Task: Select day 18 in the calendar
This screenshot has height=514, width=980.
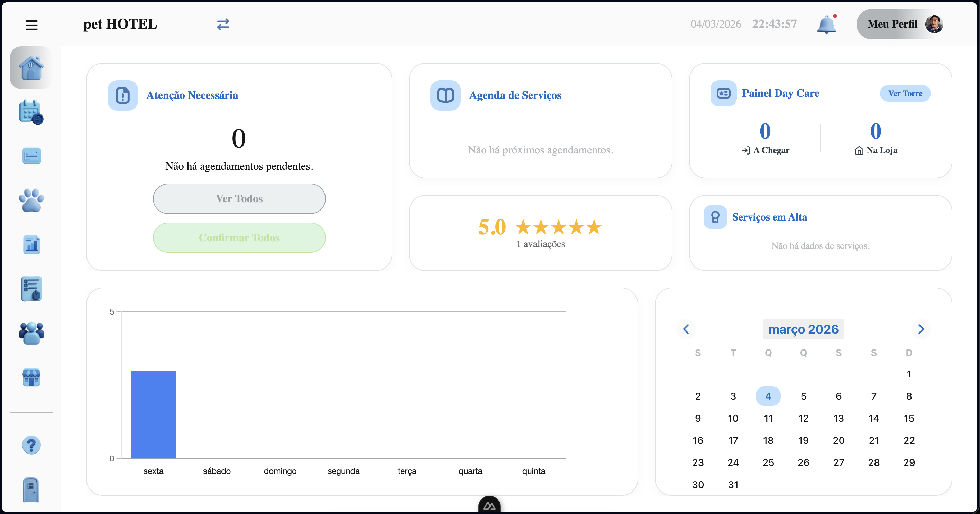Action: (x=768, y=440)
